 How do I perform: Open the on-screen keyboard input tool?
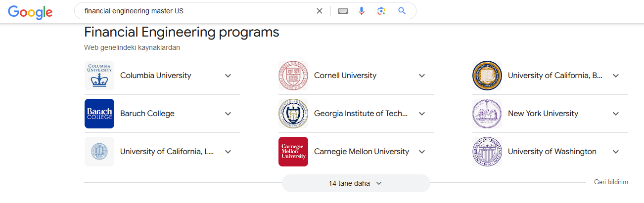(343, 11)
